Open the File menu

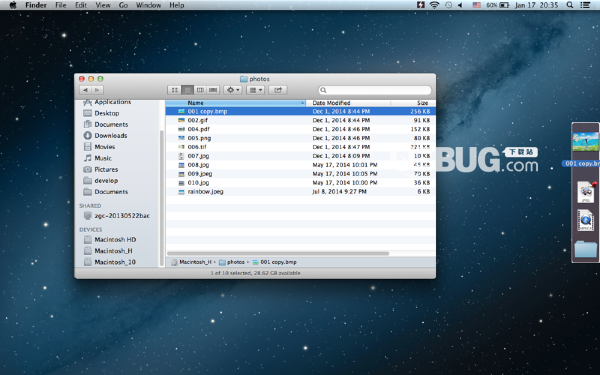(x=61, y=5)
